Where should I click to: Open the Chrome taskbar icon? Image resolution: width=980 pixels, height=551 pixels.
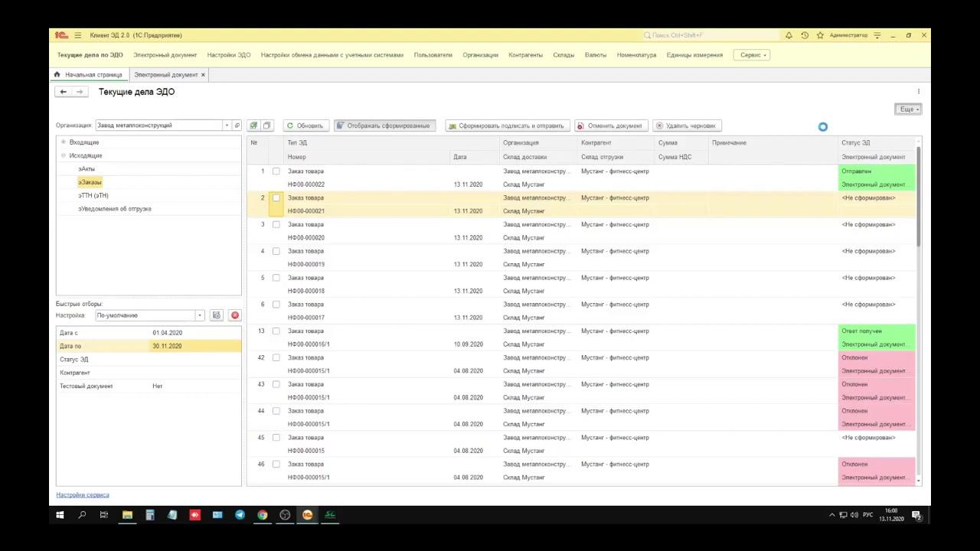263,515
